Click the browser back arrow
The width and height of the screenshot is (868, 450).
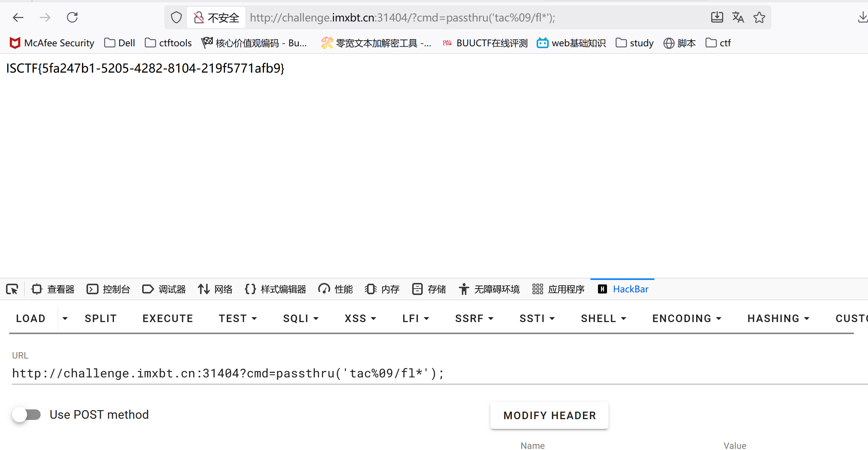click(18, 17)
